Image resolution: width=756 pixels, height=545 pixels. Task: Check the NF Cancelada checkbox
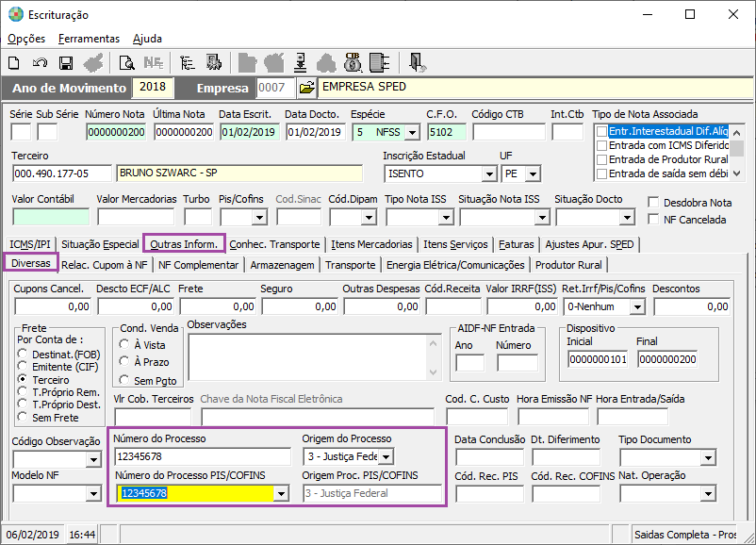point(654,220)
